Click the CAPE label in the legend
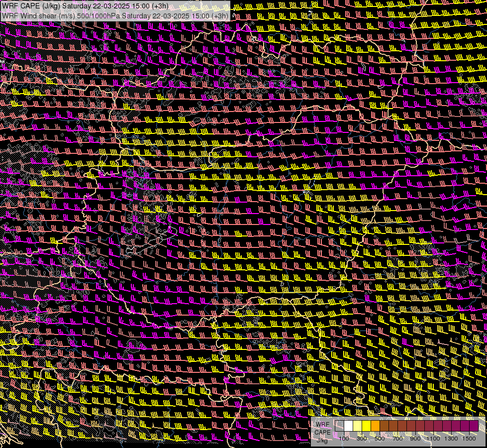Screen dimensions: 487x448 click(x=322, y=433)
